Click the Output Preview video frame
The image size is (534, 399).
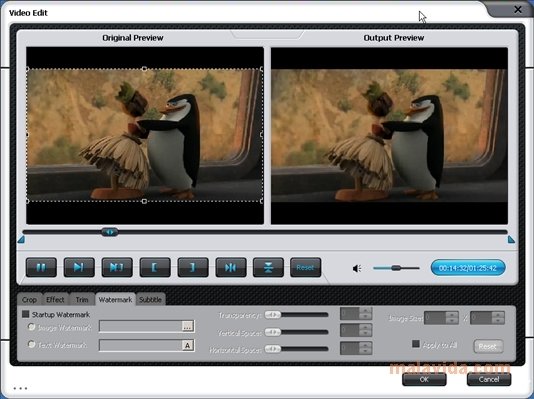(x=389, y=135)
